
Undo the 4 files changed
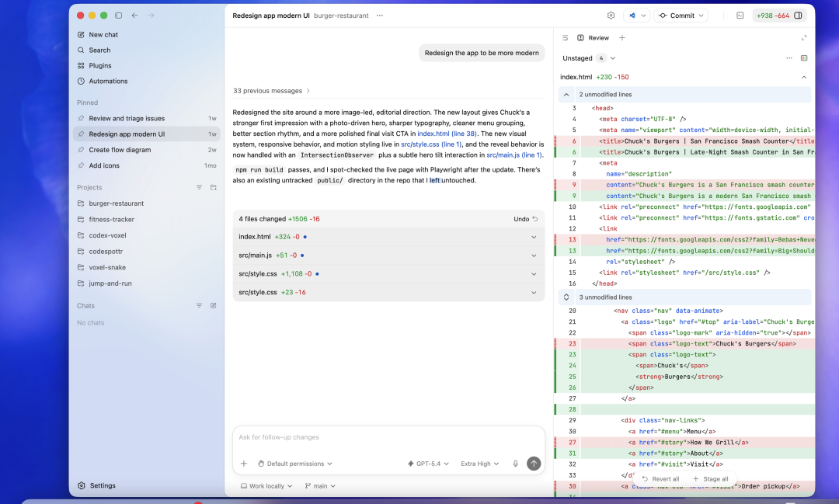click(525, 219)
